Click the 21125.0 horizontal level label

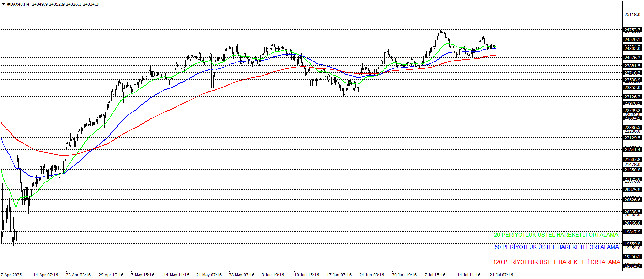(x=632, y=179)
